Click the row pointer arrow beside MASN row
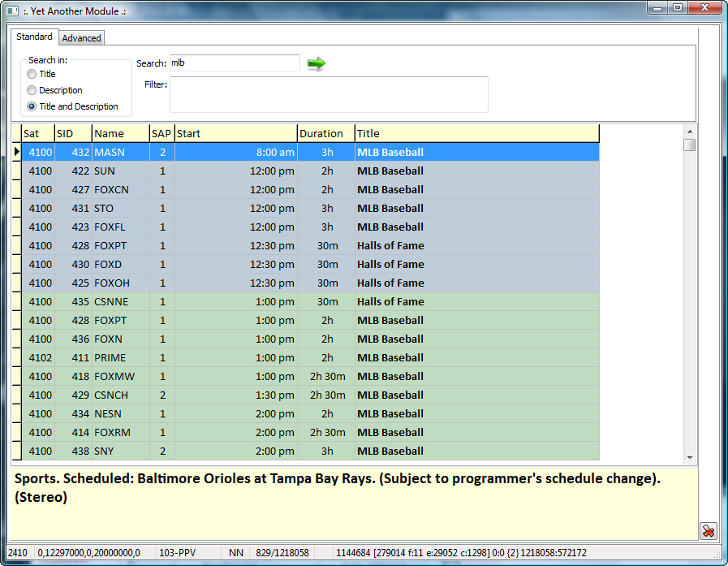This screenshot has width=728, height=566. coord(17,152)
